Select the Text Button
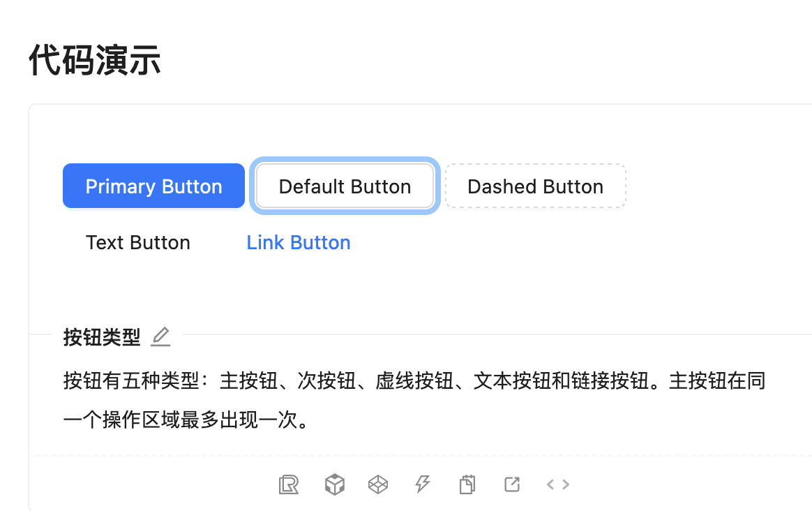812x511 pixels. click(x=137, y=242)
